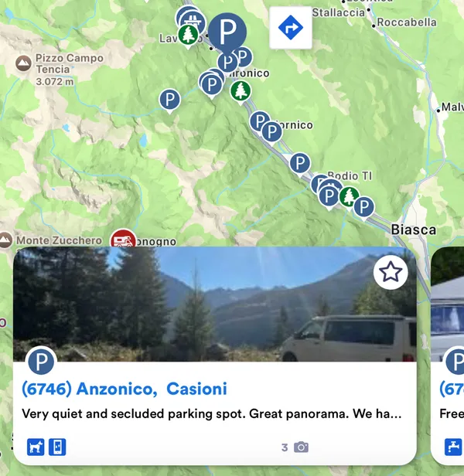Click the mobile network phone icon
464x476 pixels.
(57, 447)
